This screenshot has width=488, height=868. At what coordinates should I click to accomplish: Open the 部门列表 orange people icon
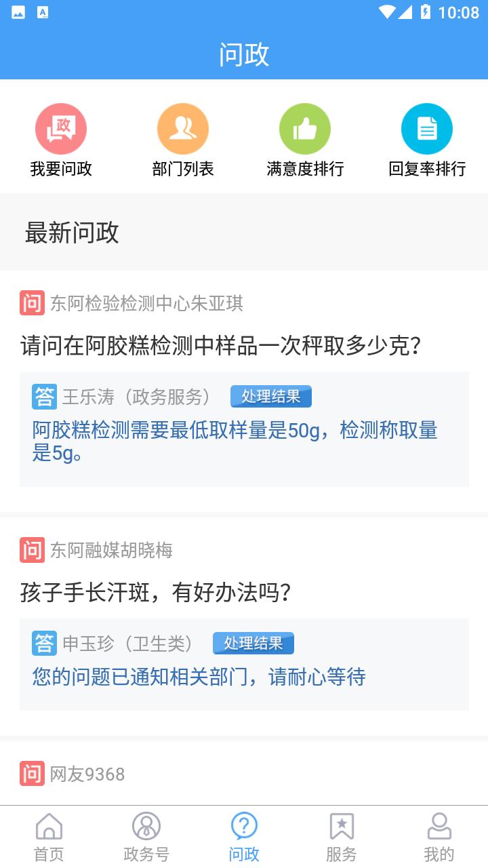[x=183, y=129]
